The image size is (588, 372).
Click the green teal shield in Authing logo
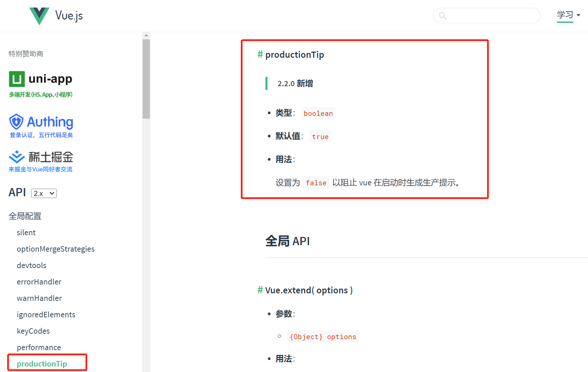click(x=16, y=121)
